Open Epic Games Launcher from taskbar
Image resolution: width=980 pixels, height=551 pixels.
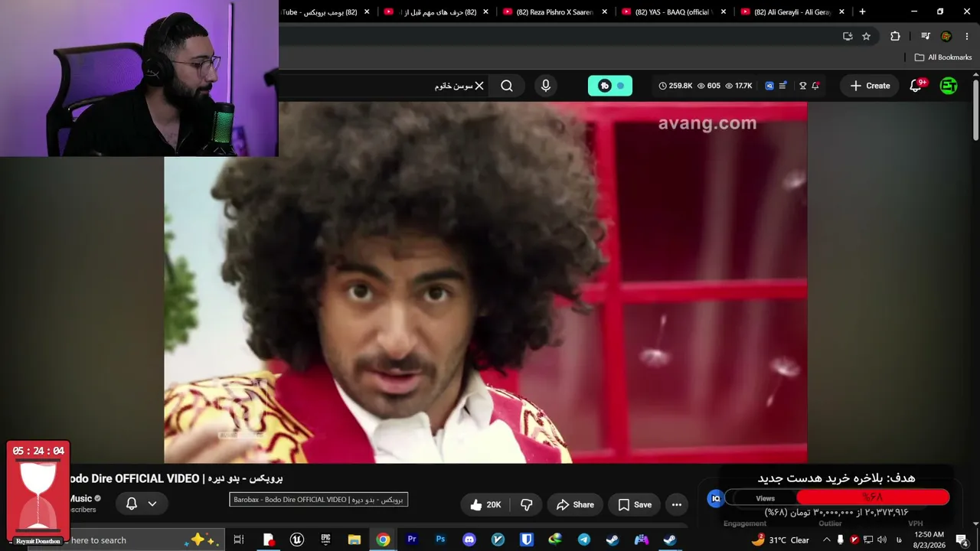pyautogui.click(x=325, y=540)
